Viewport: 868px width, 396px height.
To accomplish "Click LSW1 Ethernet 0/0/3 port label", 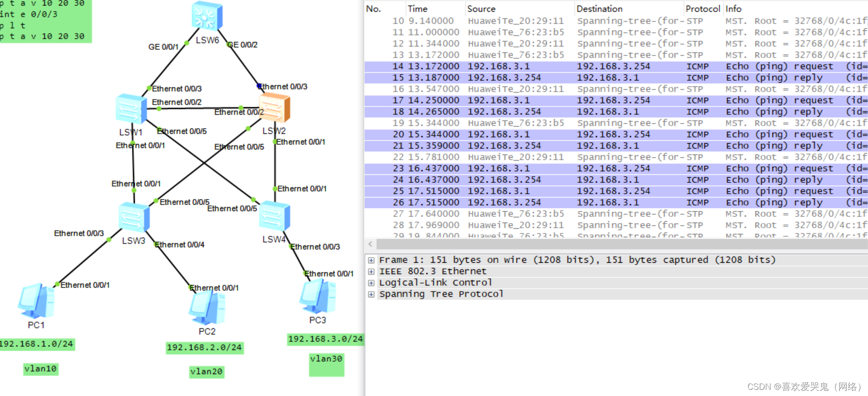I will [177, 89].
